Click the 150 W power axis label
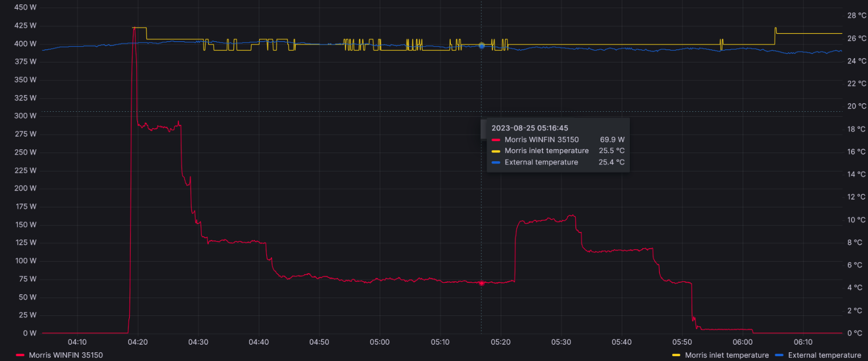 coord(26,225)
